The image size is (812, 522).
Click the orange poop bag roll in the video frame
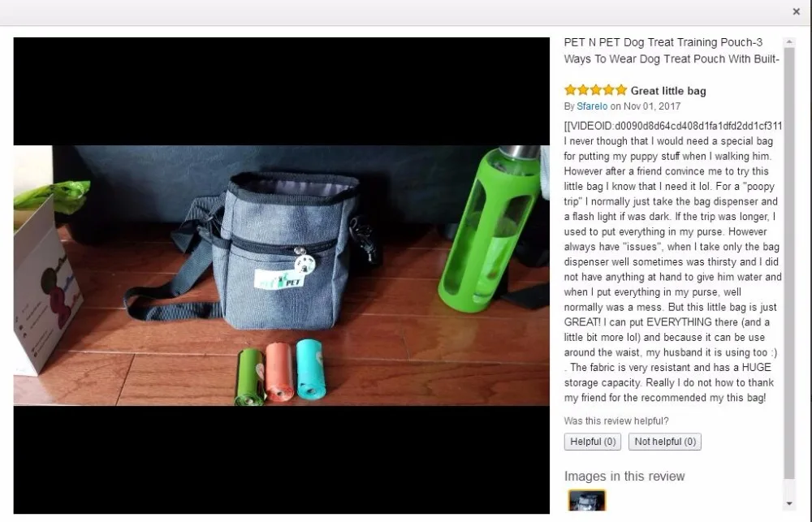[279, 371]
